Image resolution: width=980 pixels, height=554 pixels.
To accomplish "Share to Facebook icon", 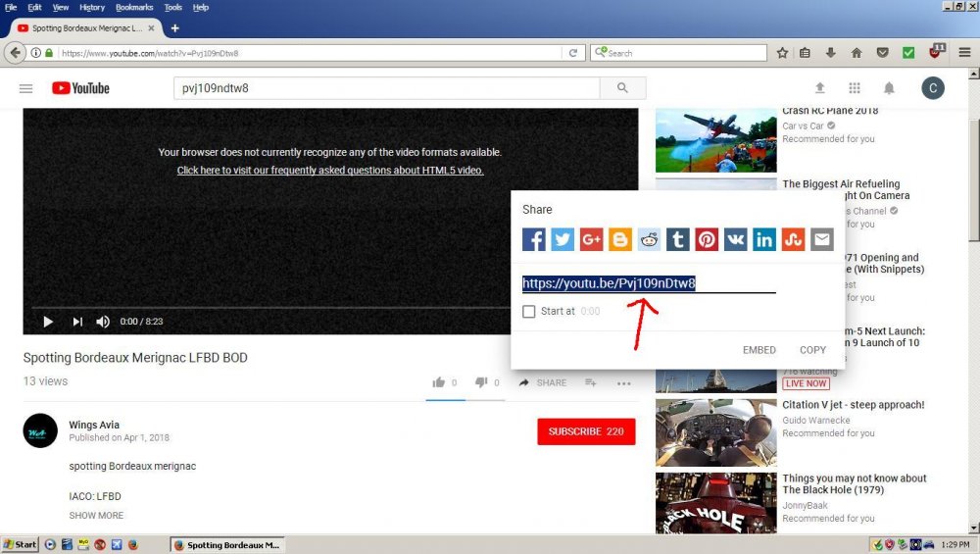I will (534, 239).
